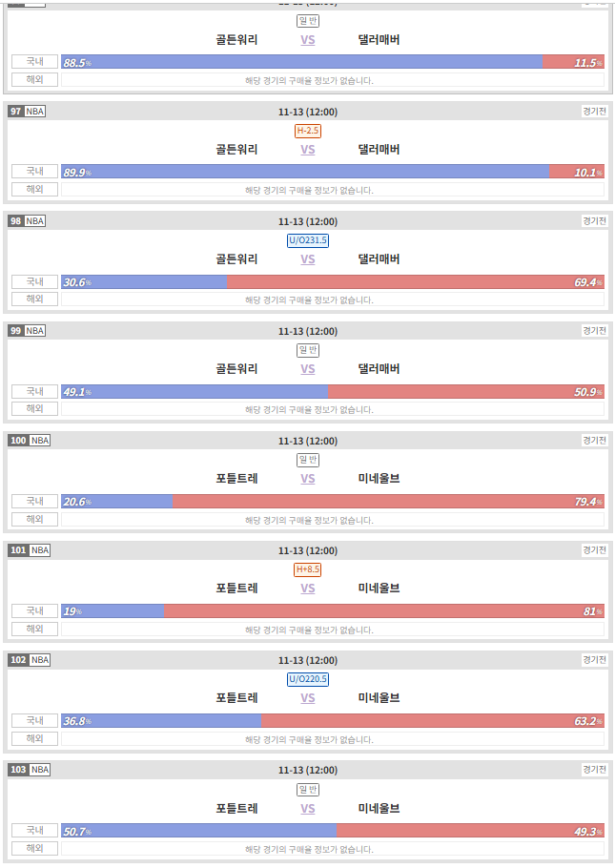Open the VS link in match 97
Viewport: 615px width, 868px height.
point(308,150)
